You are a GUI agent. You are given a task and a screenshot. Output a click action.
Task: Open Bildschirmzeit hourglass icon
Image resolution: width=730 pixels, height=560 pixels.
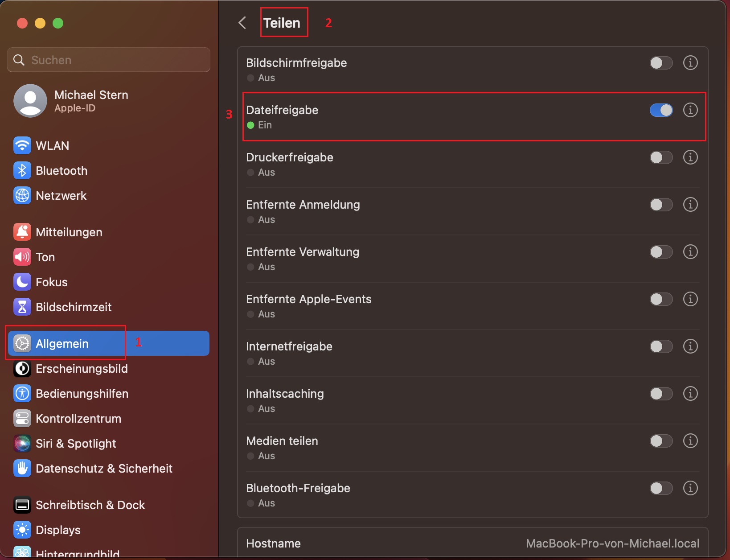point(22,307)
